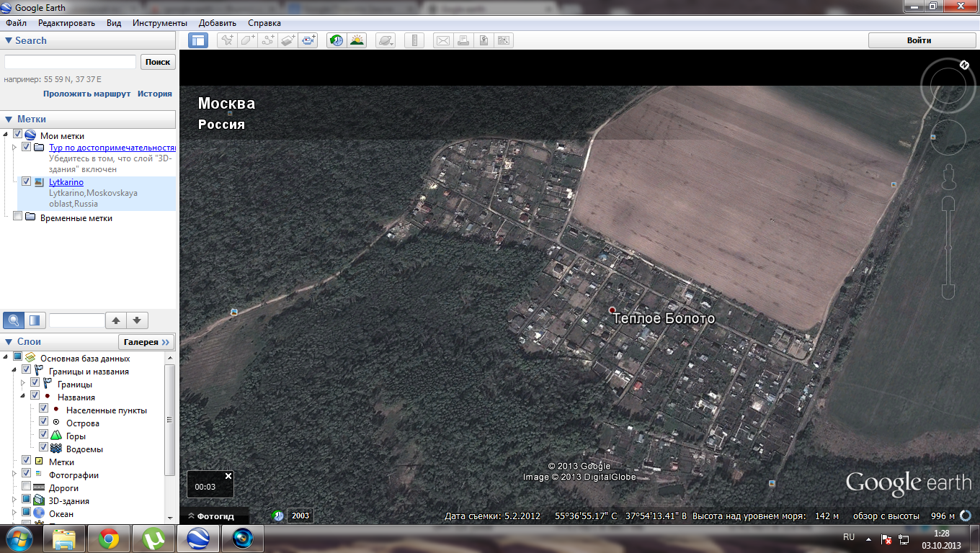
Task: Click the camera app taskbar icon
Action: coord(242,539)
